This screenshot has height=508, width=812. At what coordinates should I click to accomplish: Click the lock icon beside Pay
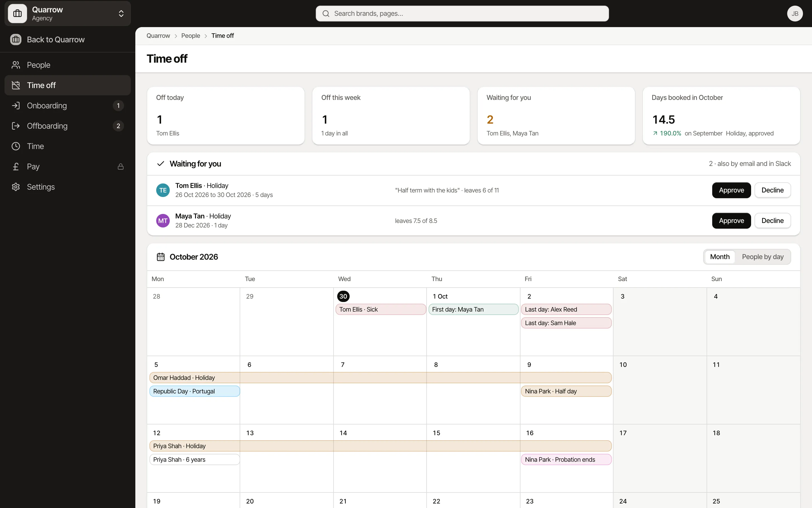tap(121, 167)
